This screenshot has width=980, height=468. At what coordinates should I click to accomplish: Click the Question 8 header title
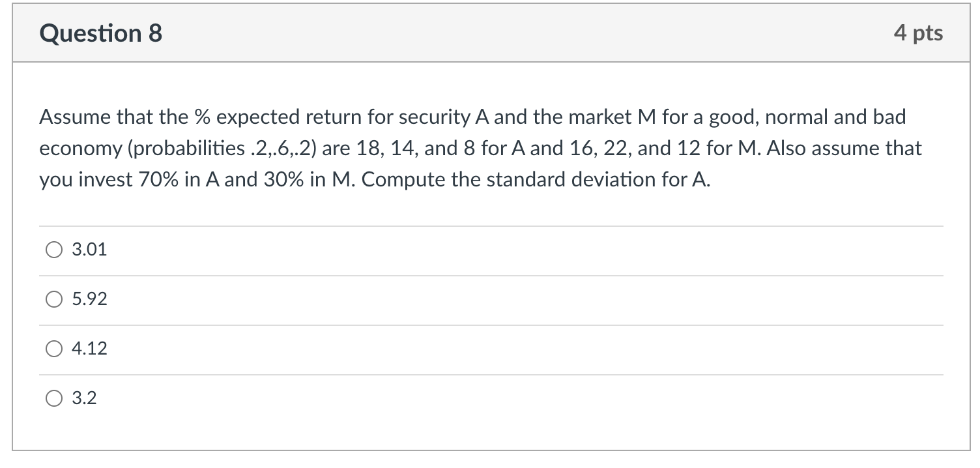coord(100,33)
